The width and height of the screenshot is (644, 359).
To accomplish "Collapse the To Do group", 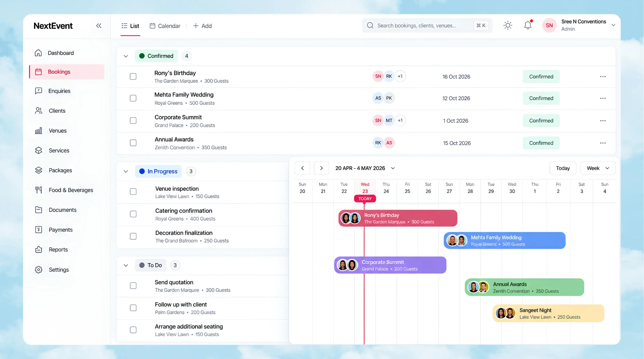I will pyautogui.click(x=126, y=265).
